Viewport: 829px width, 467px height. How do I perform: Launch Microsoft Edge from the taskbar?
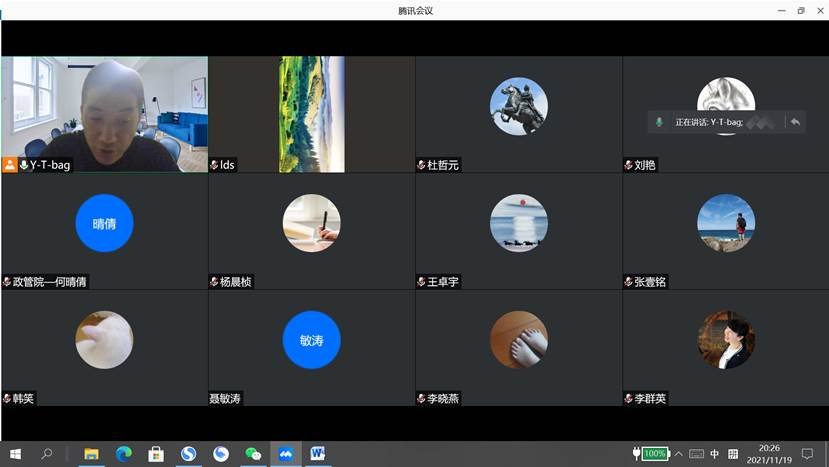point(124,454)
